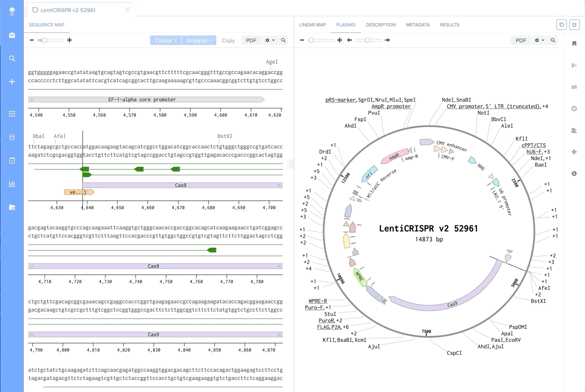The height and width of the screenshot is (392, 585).
Task: Click the XbaI enzyme label in sequence
Action: coord(39,136)
